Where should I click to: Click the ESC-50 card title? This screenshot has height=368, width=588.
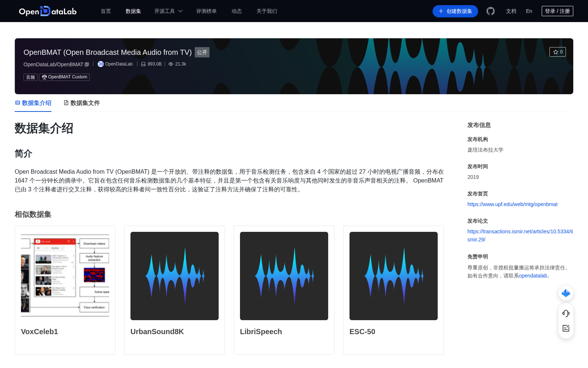coord(362,332)
